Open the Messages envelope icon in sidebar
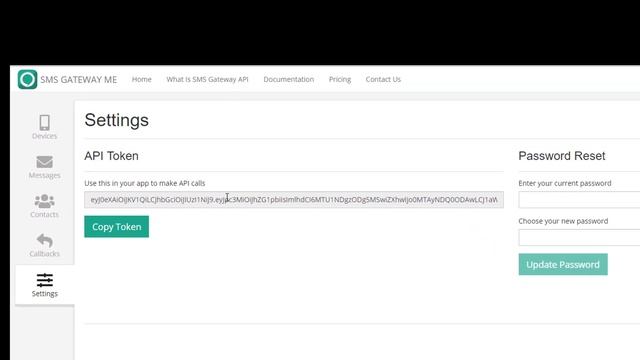Image resolution: width=640 pixels, height=360 pixels. [44, 162]
